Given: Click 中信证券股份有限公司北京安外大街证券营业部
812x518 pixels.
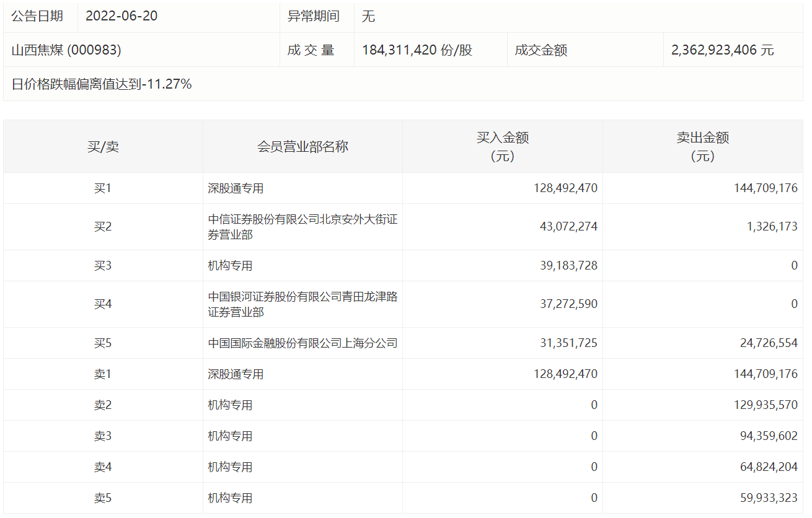Looking at the screenshot, I should click(302, 227).
